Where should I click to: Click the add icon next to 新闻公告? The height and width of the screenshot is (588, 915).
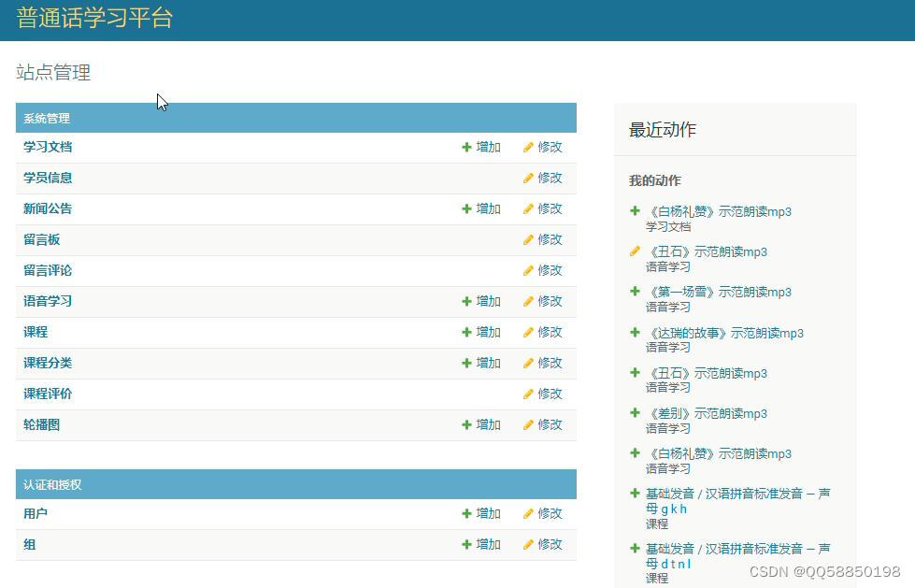click(466, 208)
